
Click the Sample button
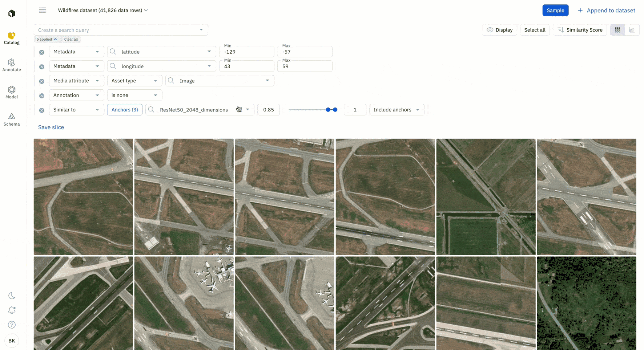555,10
